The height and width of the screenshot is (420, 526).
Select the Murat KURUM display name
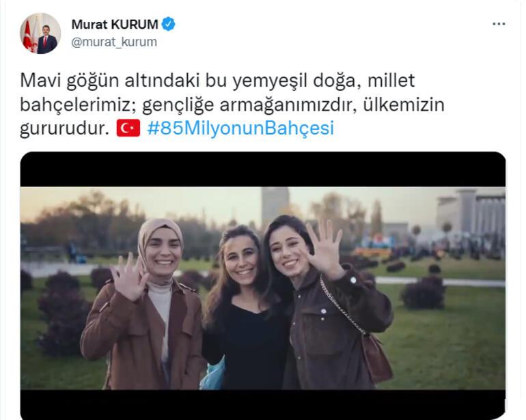click(115, 24)
